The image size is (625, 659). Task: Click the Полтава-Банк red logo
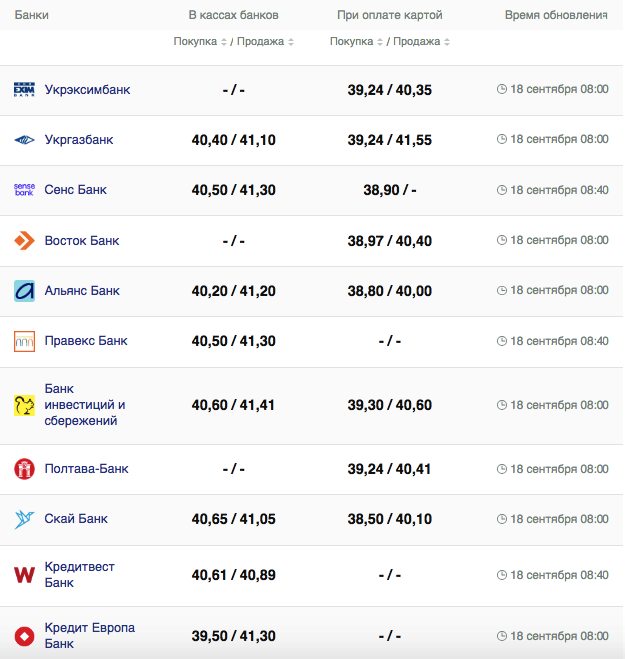point(24,469)
